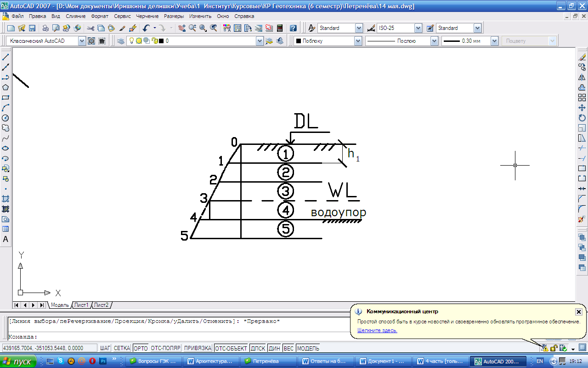This screenshot has height=368, width=588.
Task: Select the Arc draw tool
Action: pos(6,108)
